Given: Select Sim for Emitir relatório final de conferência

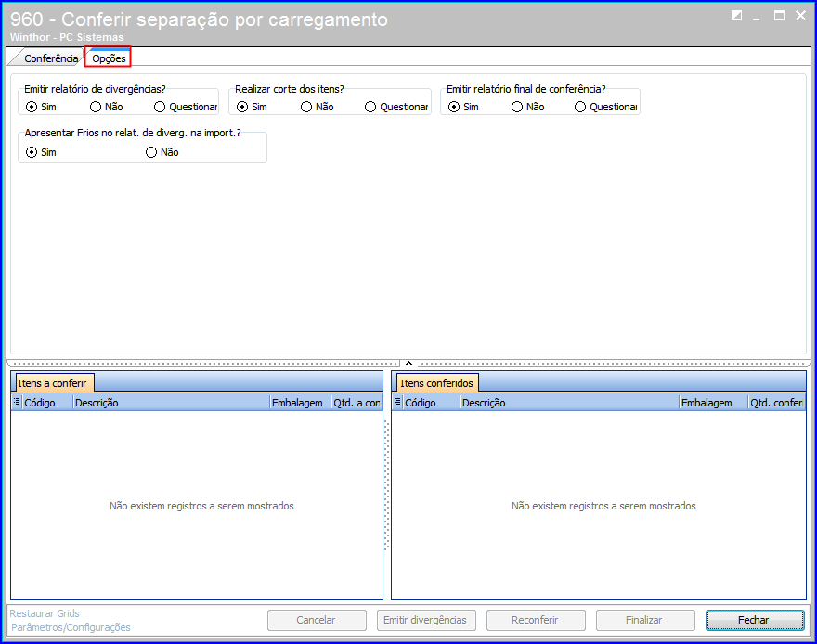Looking at the screenshot, I should coord(463,107).
